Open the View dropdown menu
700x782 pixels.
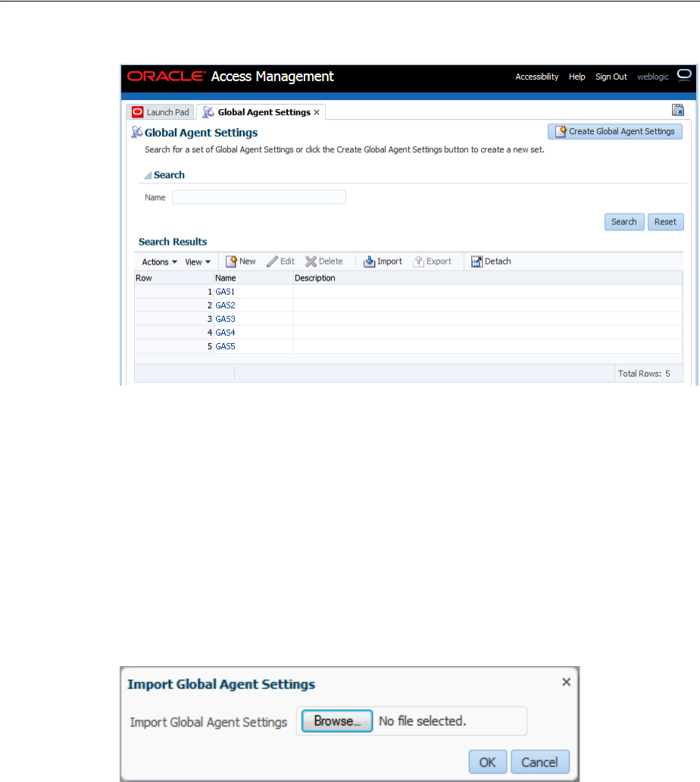(198, 262)
